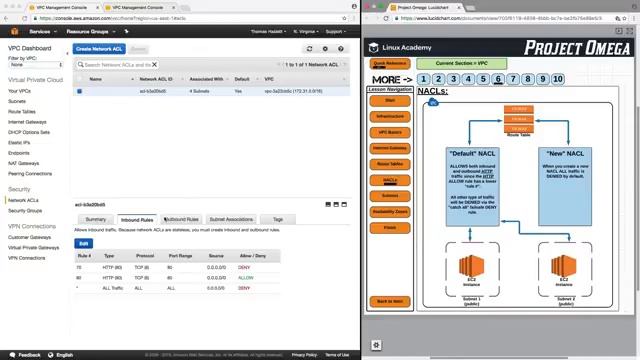The image size is (640, 360).
Task: Open Route Tables in sidebar
Action: point(22,111)
